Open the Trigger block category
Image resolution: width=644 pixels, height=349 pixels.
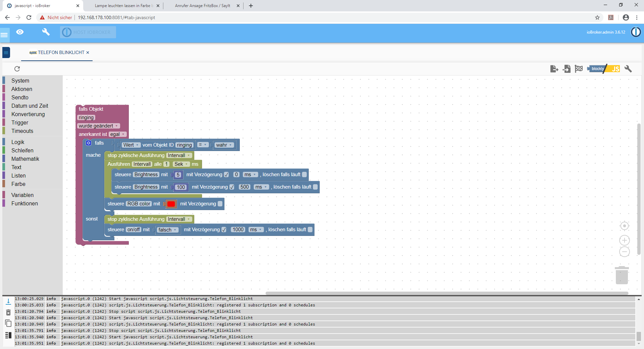(20, 122)
